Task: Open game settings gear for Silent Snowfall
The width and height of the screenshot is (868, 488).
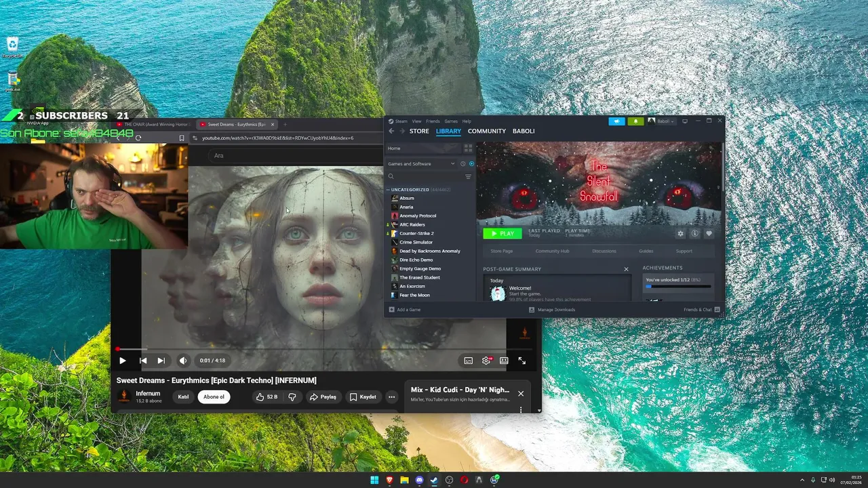Action: click(x=680, y=233)
